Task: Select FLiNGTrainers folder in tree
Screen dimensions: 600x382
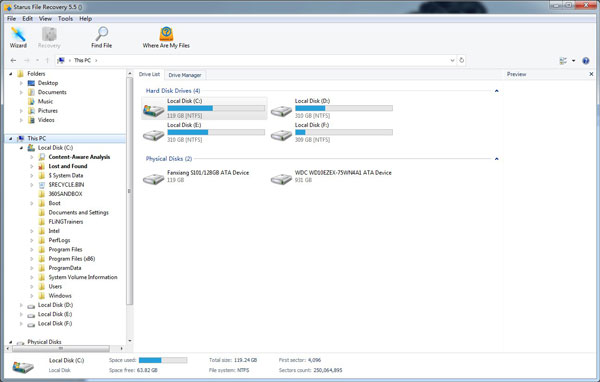Action: (66, 222)
